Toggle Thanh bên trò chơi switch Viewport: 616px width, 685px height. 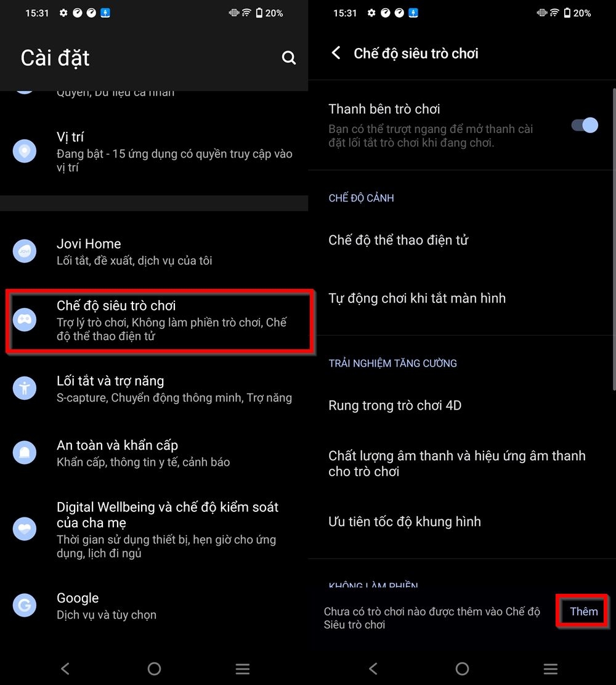tap(585, 126)
